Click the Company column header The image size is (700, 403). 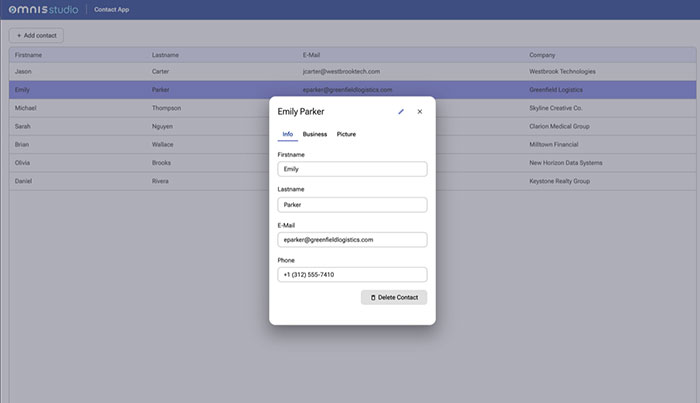coord(542,55)
